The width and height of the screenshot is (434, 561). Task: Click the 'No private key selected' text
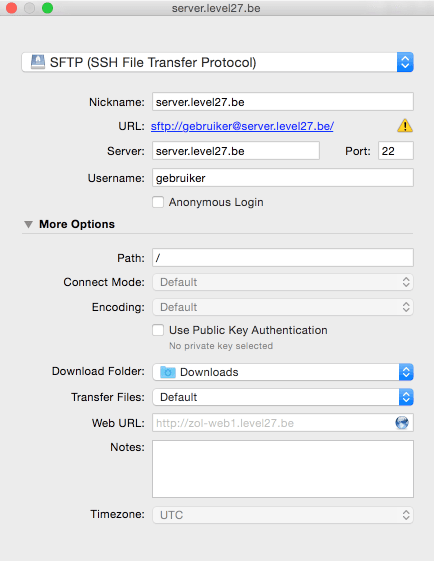coord(221,346)
